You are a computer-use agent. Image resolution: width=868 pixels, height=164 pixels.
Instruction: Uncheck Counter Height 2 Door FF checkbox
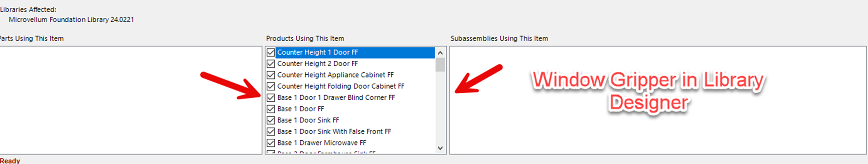[x=271, y=64]
